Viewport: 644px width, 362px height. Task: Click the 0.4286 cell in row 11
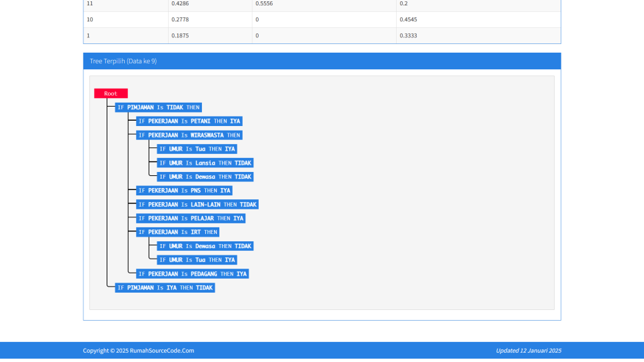coord(180,3)
